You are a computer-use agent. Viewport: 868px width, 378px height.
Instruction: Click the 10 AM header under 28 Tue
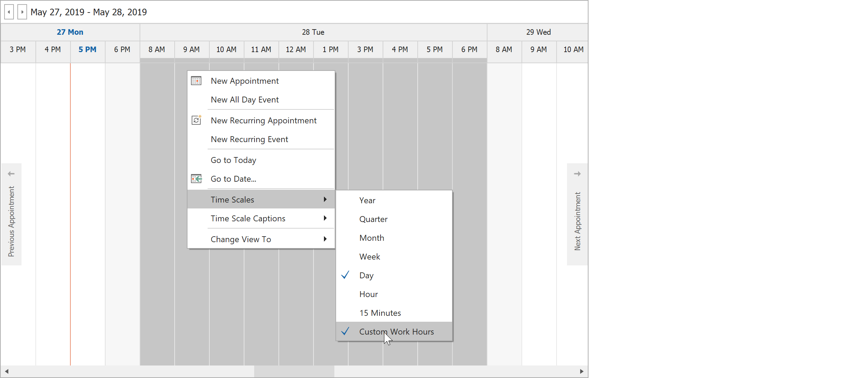coord(226,50)
